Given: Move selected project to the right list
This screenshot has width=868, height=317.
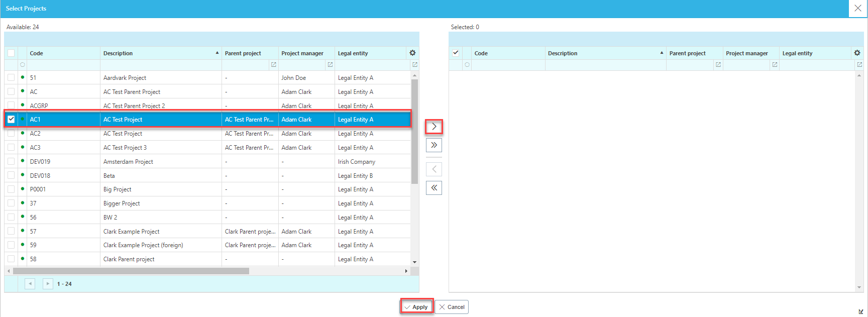Looking at the screenshot, I should tap(434, 127).
